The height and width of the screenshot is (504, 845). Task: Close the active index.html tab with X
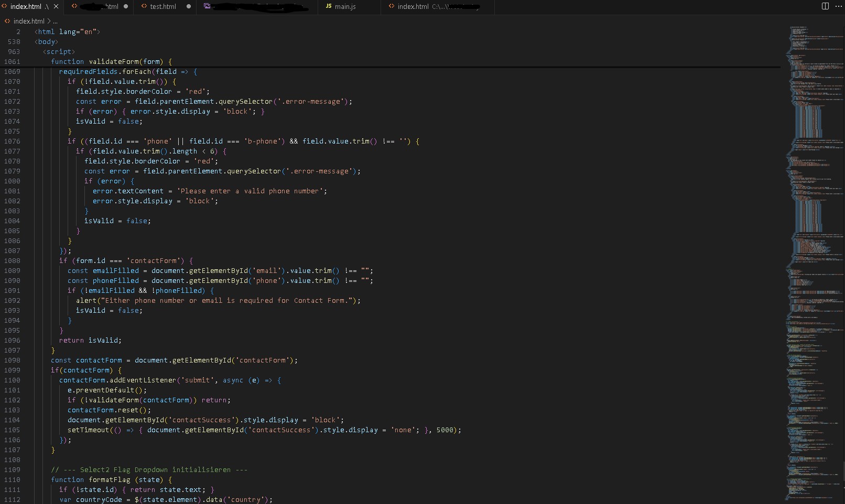[56, 7]
